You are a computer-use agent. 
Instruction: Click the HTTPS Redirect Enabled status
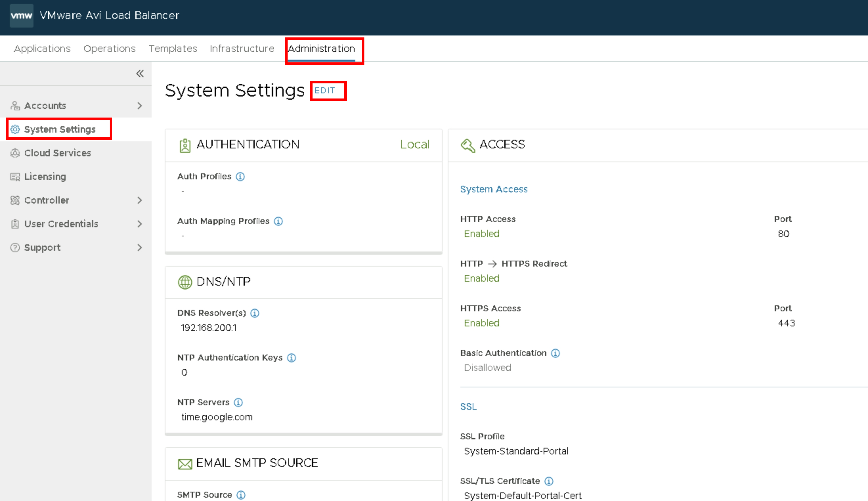point(482,278)
